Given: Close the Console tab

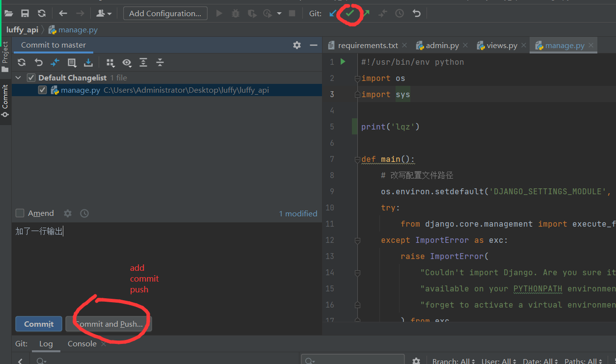Looking at the screenshot, I should pos(104,344).
